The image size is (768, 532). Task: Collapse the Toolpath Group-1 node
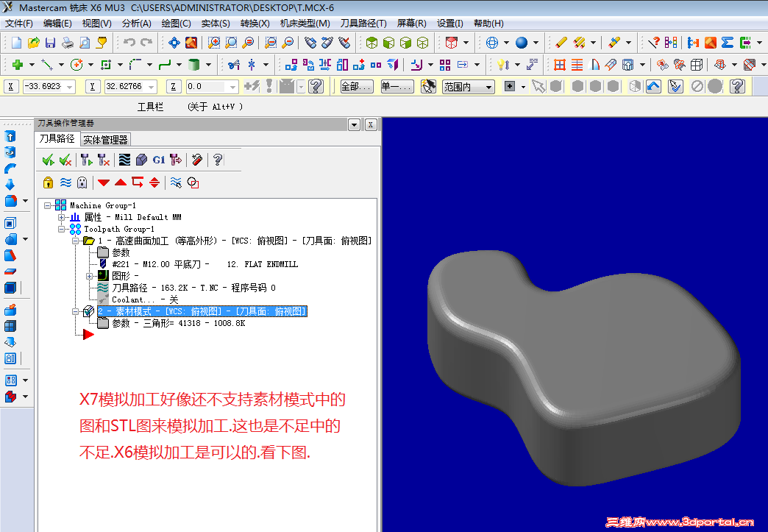click(61, 229)
